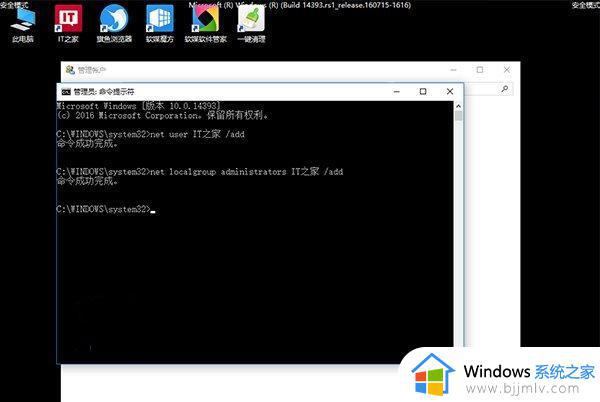
Task: Click the 'net localgroup administrators' command line
Action: [199, 171]
